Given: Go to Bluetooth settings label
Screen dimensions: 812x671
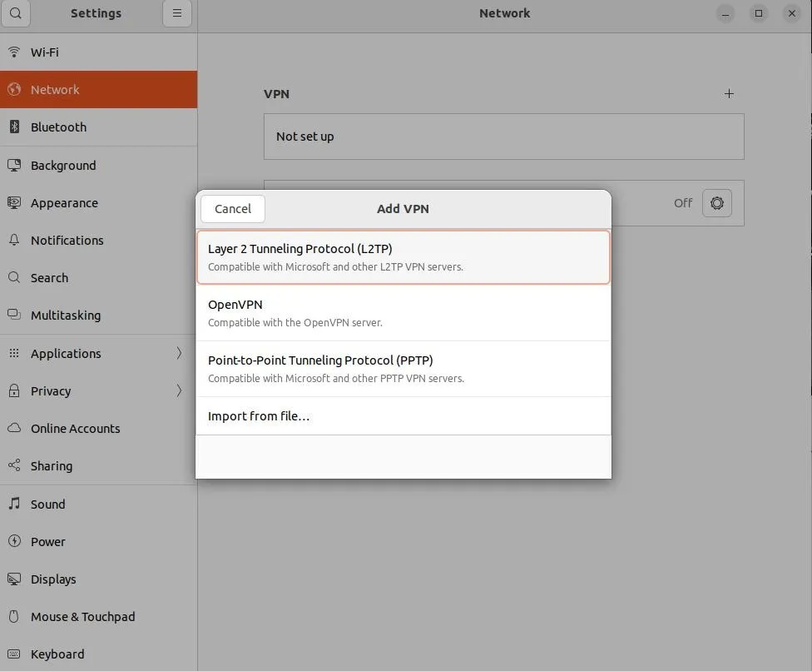Looking at the screenshot, I should click(58, 127).
